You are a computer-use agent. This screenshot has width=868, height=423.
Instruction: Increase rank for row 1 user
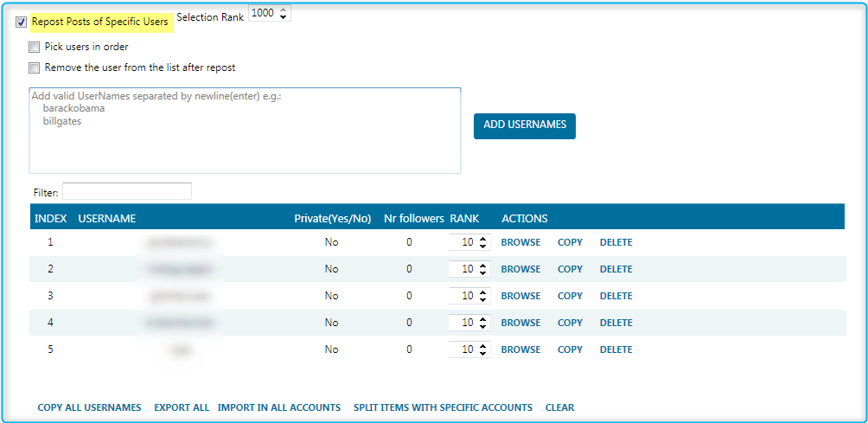(482, 239)
